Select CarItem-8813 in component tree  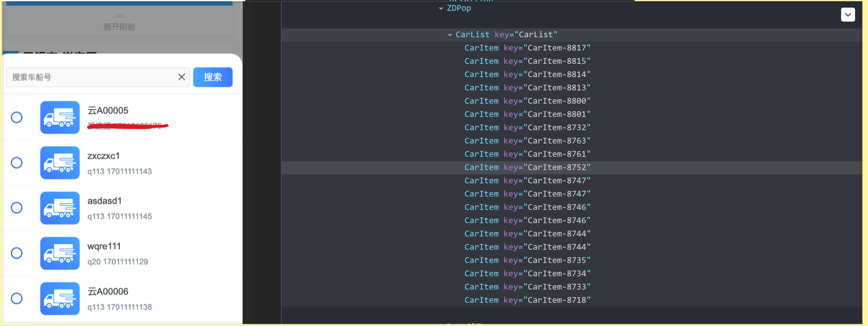527,88
